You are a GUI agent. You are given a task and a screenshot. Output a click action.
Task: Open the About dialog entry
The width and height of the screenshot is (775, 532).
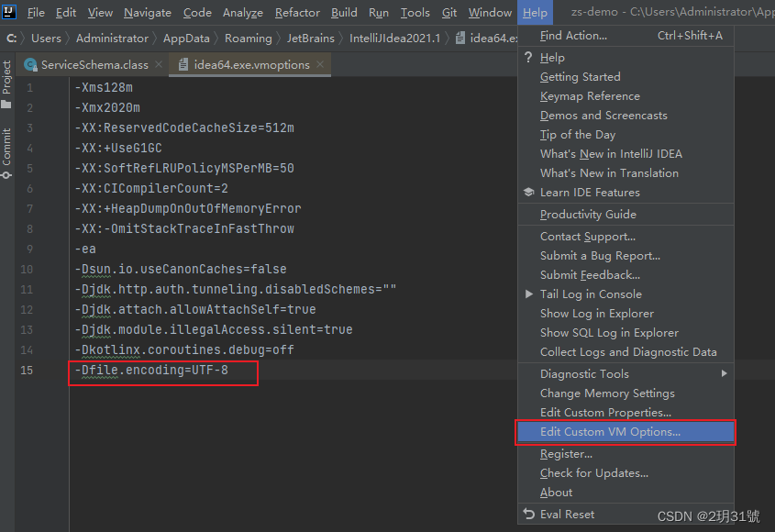pos(626,492)
